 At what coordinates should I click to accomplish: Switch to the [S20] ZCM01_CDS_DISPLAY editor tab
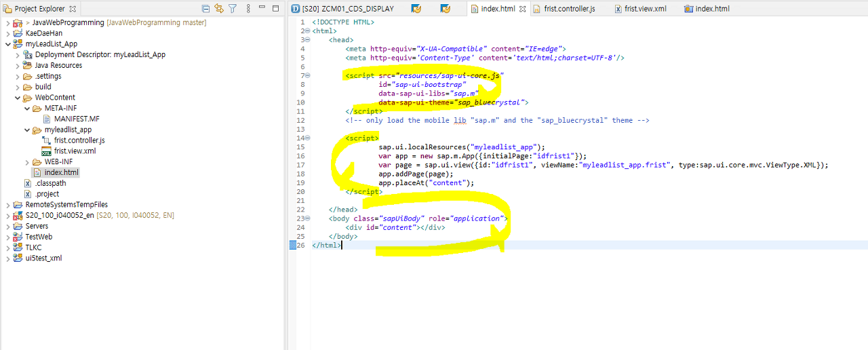(x=342, y=9)
